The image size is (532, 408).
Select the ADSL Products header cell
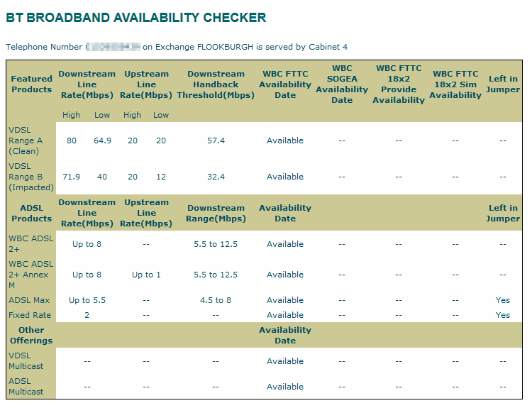[x=31, y=213]
